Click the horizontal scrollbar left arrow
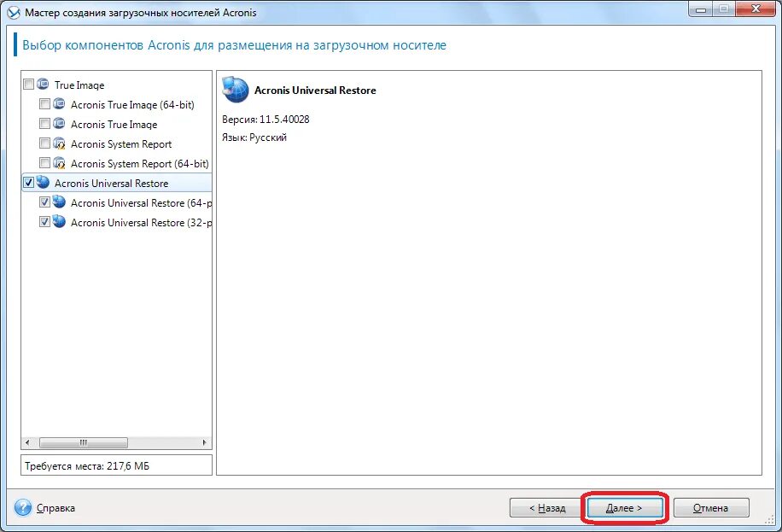This screenshot has width=782, height=532. [x=28, y=442]
